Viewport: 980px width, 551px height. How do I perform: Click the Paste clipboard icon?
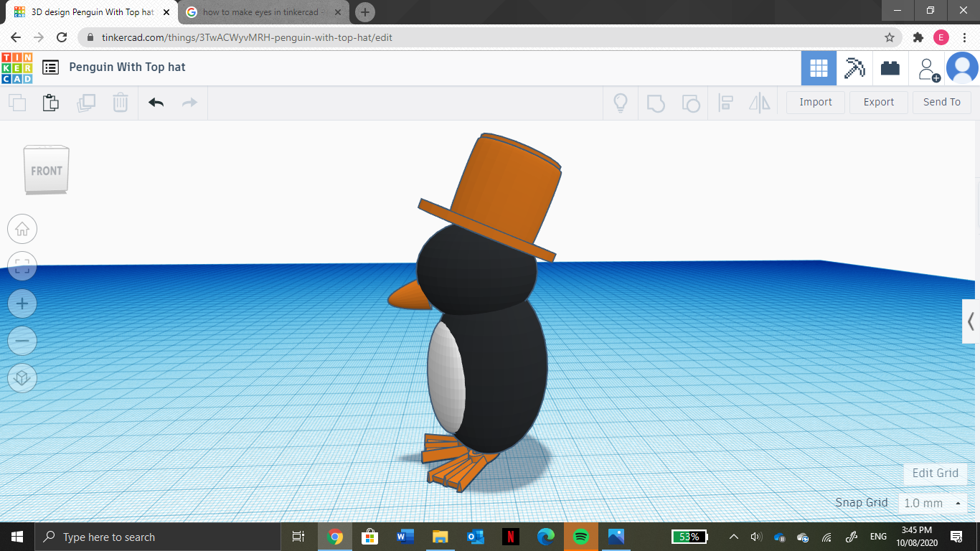point(51,103)
